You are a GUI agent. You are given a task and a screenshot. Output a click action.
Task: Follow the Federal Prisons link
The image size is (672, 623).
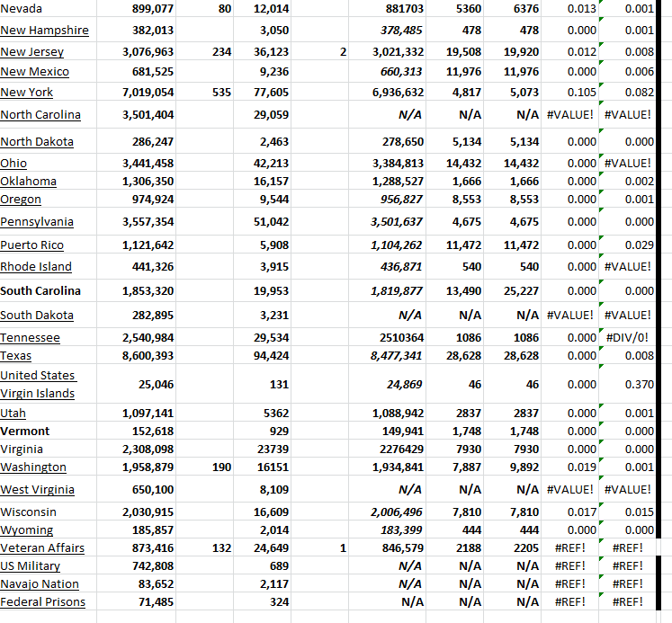click(x=42, y=601)
